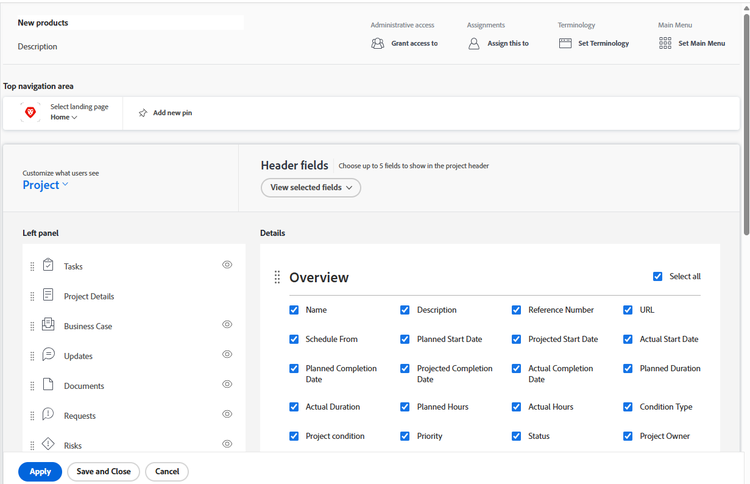This screenshot has height=484, width=750.
Task: Click the vertical page scrollbar
Action: pyautogui.click(x=745, y=120)
